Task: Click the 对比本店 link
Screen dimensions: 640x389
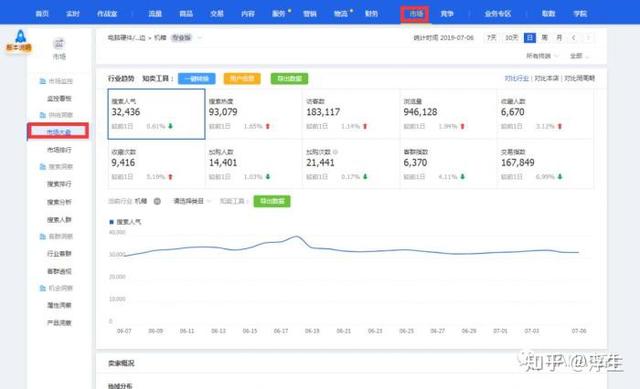Action: pos(547,78)
